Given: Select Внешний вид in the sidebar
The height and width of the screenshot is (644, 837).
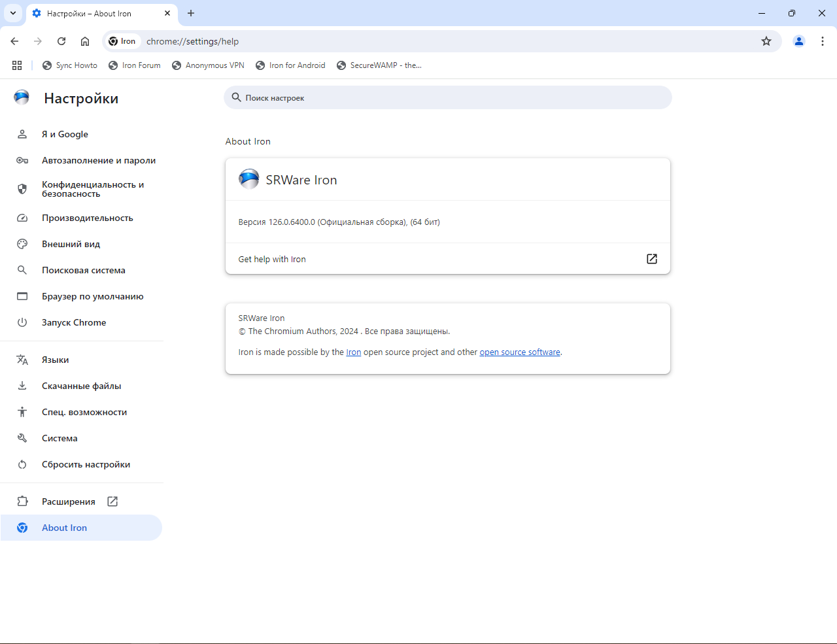Looking at the screenshot, I should pyautogui.click(x=71, y=244).
